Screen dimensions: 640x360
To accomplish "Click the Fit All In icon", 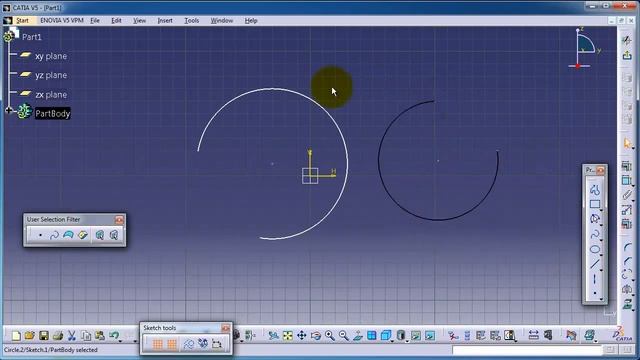I will (x=288, y=336).
